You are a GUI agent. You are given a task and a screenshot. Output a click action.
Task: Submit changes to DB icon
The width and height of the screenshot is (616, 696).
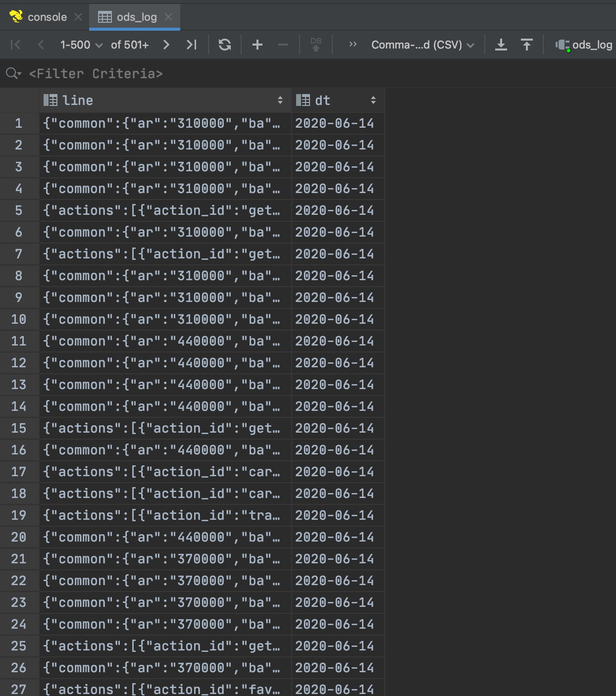tap(316, 45)
